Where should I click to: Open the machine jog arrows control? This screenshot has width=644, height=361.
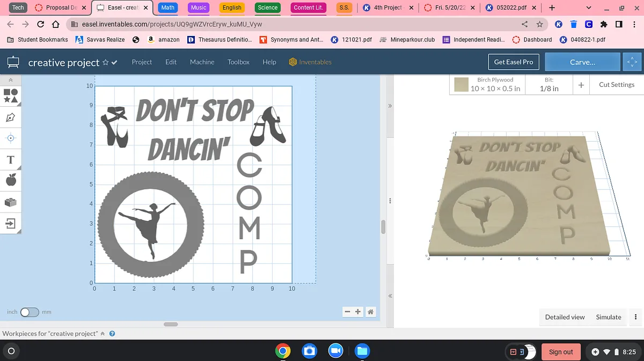tap(632, 62)
